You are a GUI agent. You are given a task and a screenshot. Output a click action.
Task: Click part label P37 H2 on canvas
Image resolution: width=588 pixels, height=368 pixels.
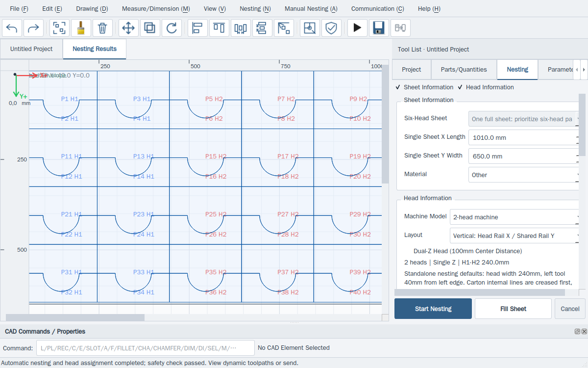[288, 272]
